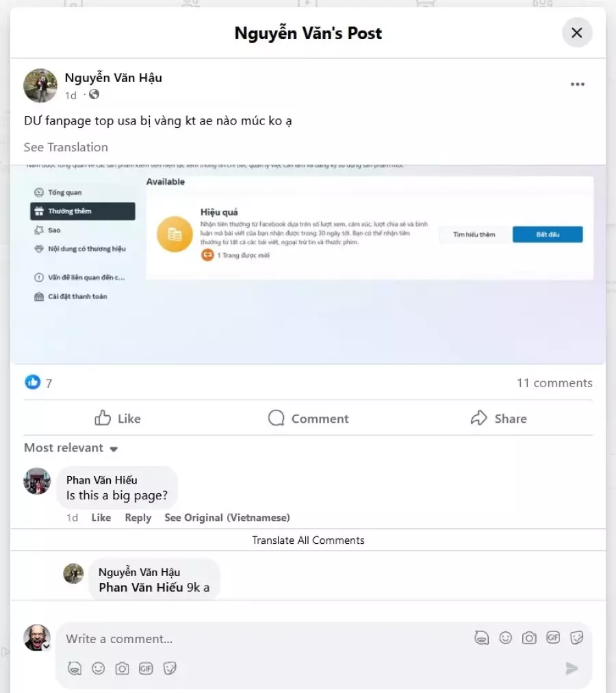Click the blue like reaction icon

coord(33,382)
